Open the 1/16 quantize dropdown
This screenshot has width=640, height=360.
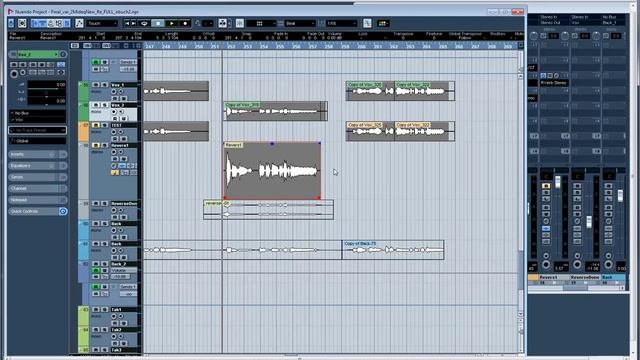coord(342,24)
